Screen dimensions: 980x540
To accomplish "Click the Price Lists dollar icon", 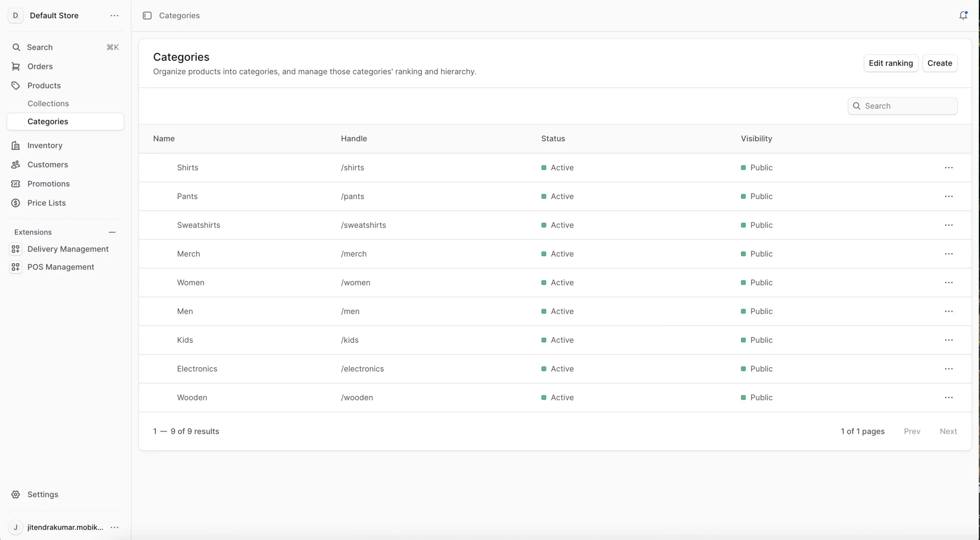I will click(x=16, y=203).
